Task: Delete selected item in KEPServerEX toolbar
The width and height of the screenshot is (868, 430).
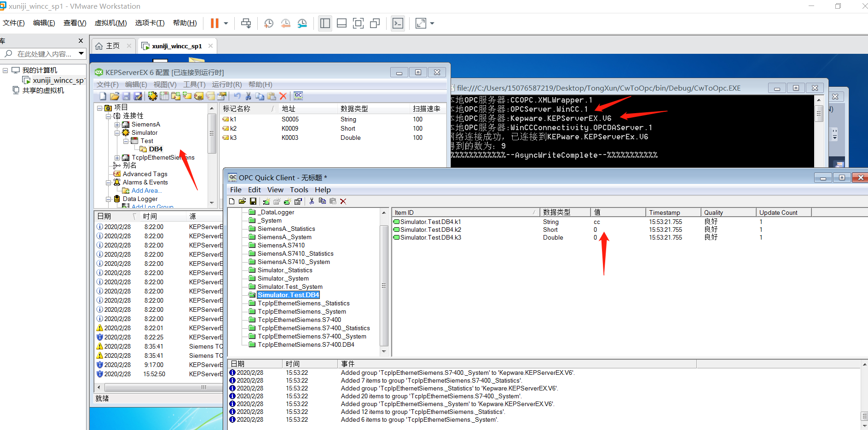Action: tap(283, 96)
